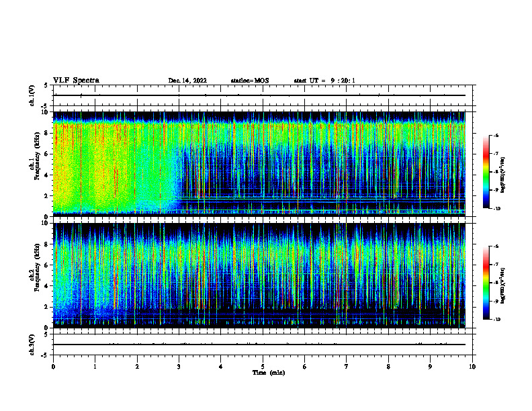Click time axis tick label "1"
The image size is (532, 411).
pos(95,367)
